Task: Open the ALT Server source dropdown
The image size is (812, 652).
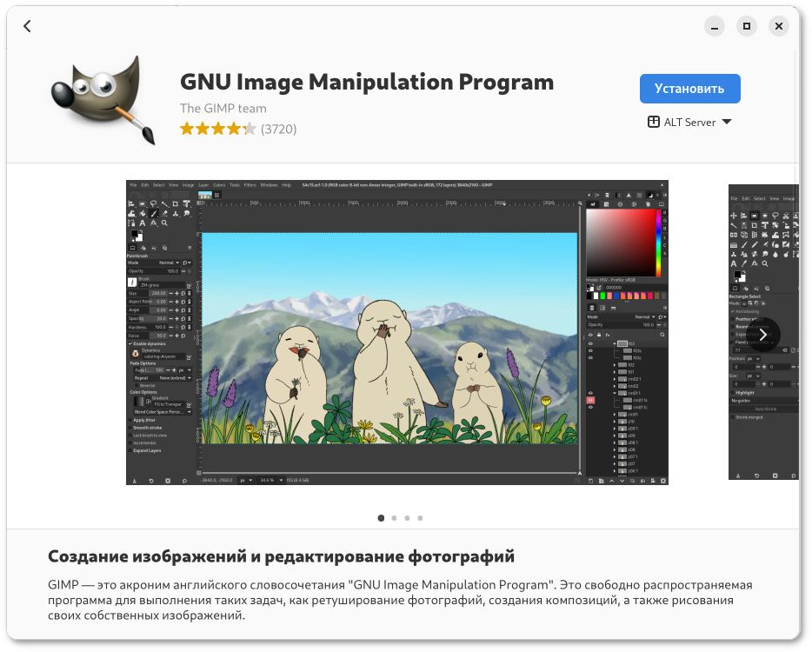Action: 690,123
